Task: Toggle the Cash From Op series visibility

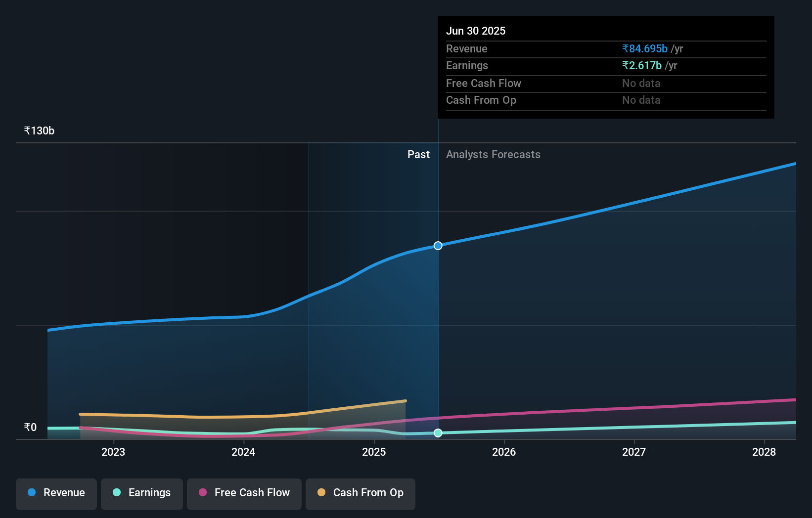Action: tap(360, 494)
